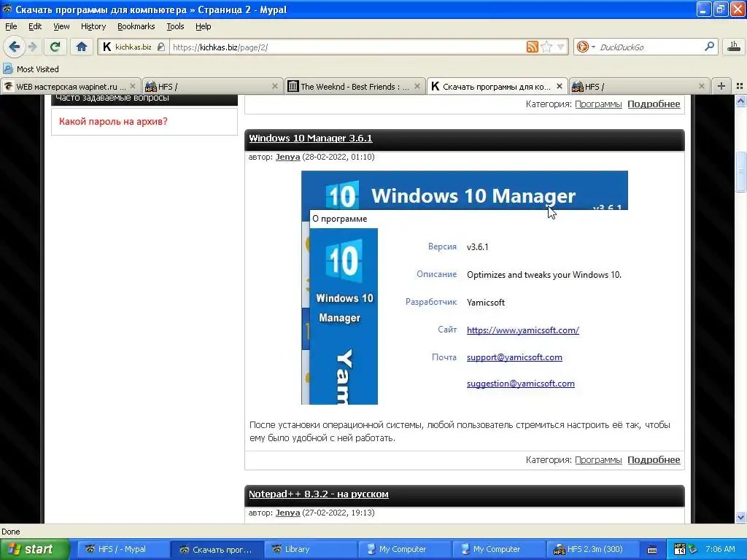Open a new tab with the plus button

point(721,86)
